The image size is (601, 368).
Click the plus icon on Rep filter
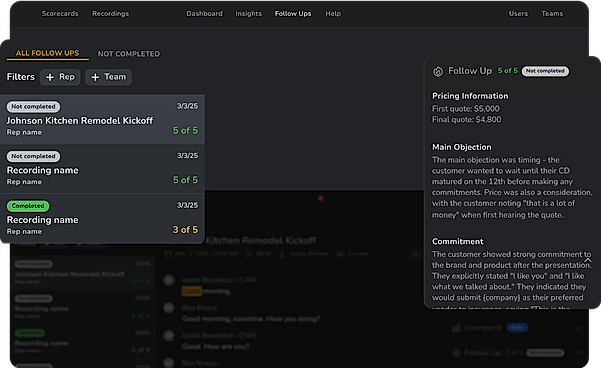point(50,77)
